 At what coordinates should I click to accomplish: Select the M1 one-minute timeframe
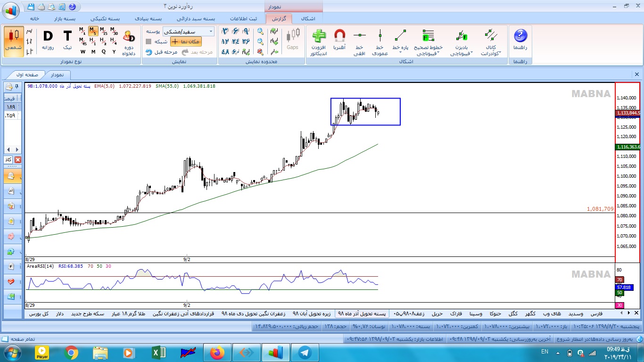pyautogui.click(x=83, y=31)
